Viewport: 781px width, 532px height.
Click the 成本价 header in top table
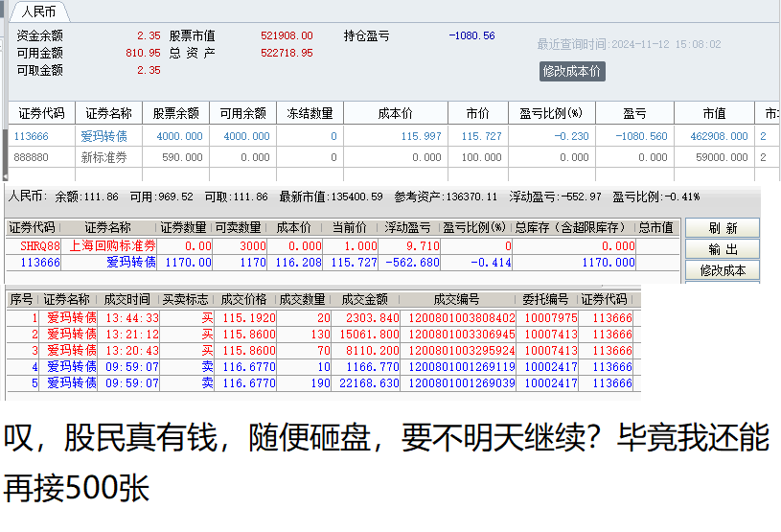396,113
